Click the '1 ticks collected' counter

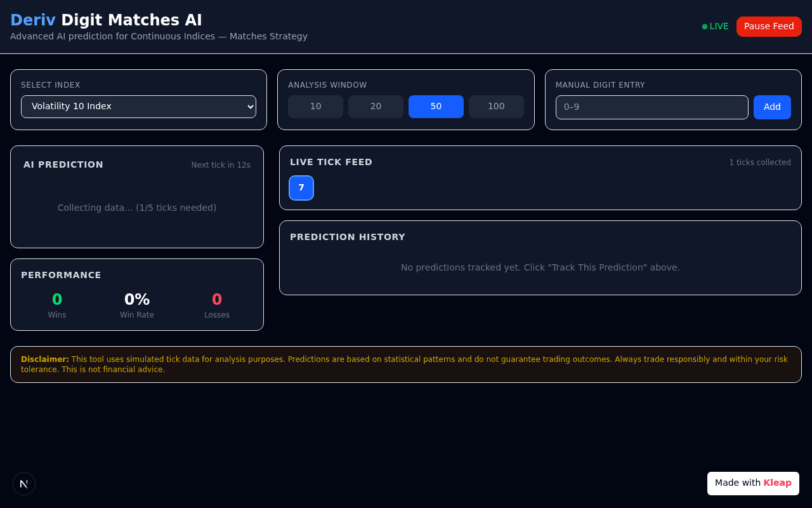click(760, 163)
